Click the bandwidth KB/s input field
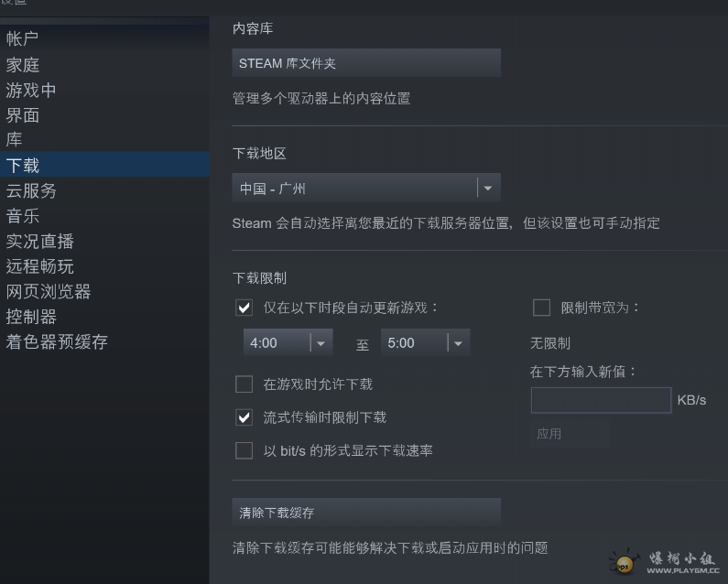The height and width of the screenshot is (584, 728). pos(601,400)
